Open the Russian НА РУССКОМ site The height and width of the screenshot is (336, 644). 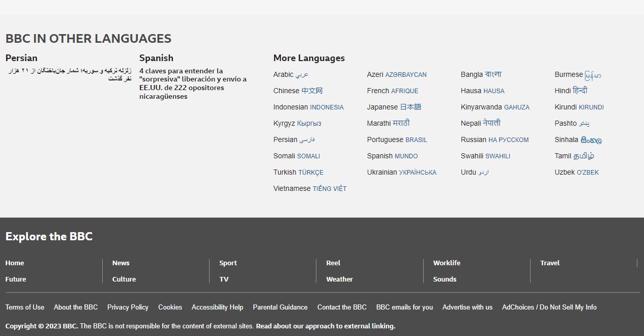pyautogui.click(x=494, y=139)
